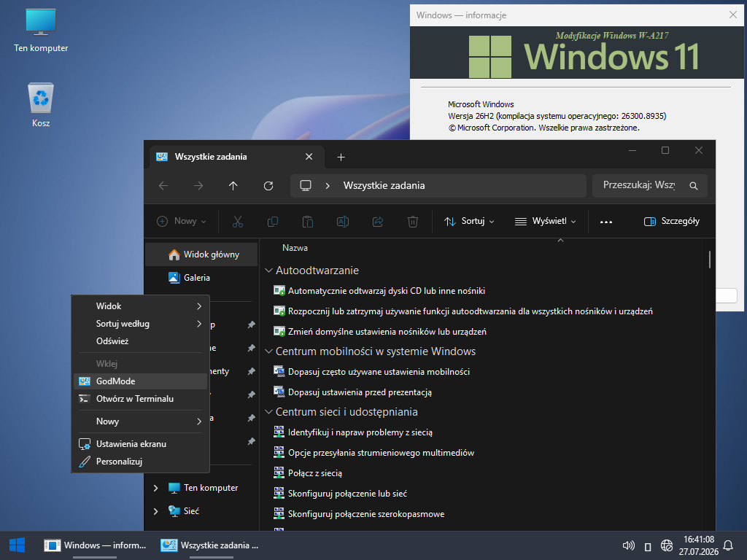Choose GodMode in context menu
This screenshot has width=747, height=560.
click(141, 381)
